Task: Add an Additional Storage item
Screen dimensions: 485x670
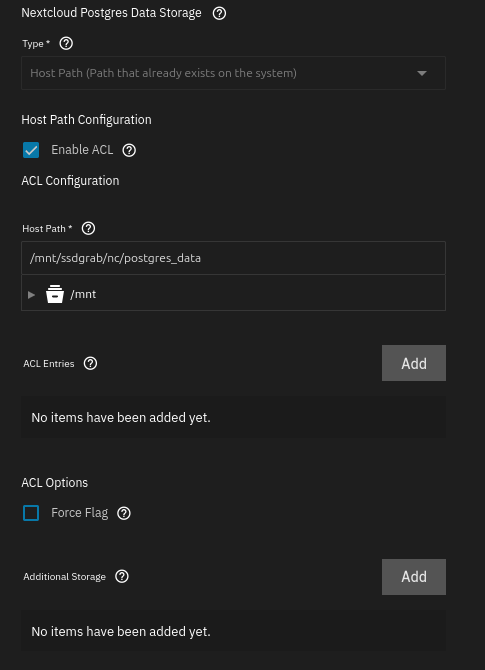Action: tap(414, 577)
